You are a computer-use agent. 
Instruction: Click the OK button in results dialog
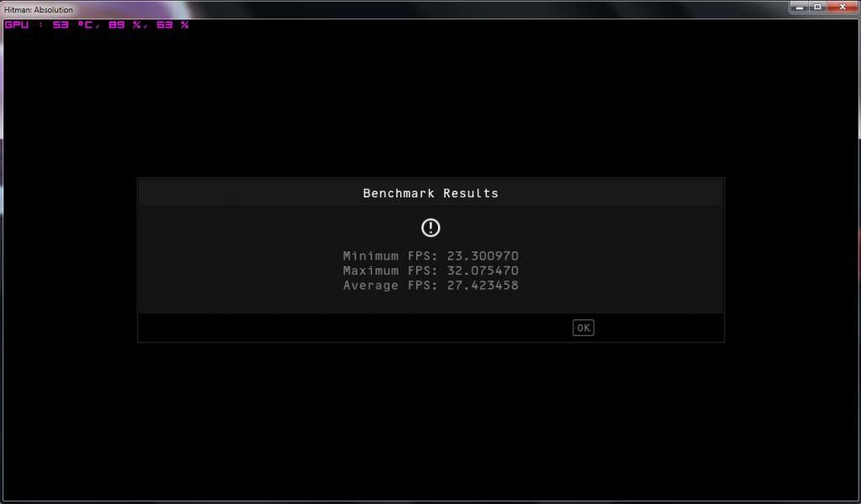point(584,328)
